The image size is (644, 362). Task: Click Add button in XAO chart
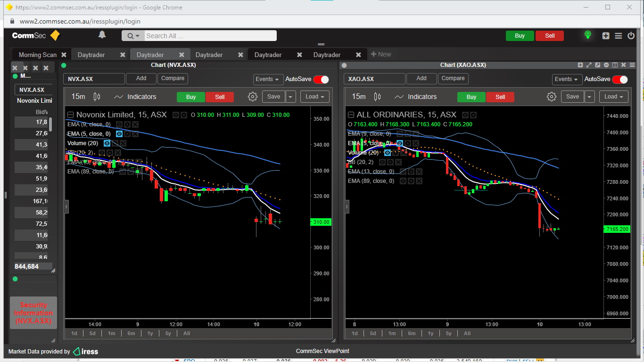click(x=421, y=78)
